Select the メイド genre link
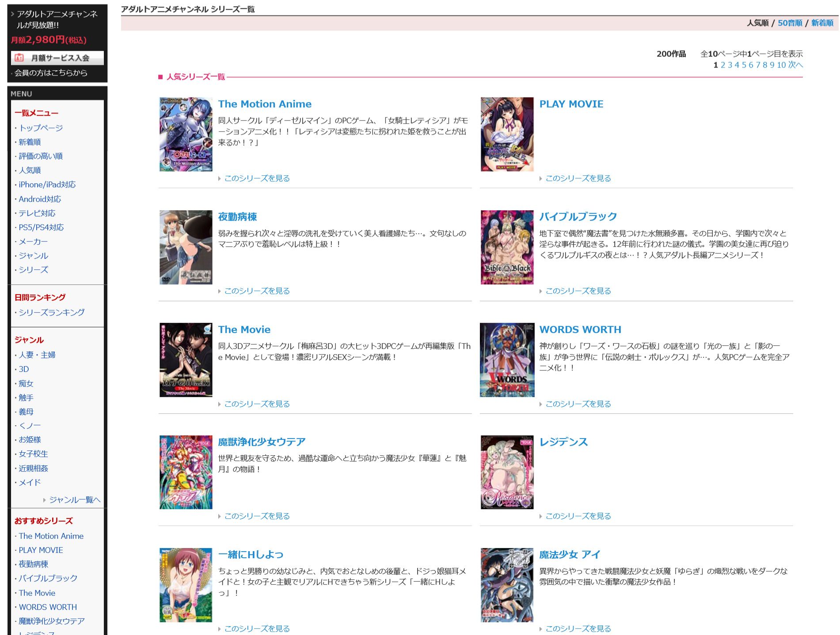Screen dimensions: 840x635 [x=30, y=483]
